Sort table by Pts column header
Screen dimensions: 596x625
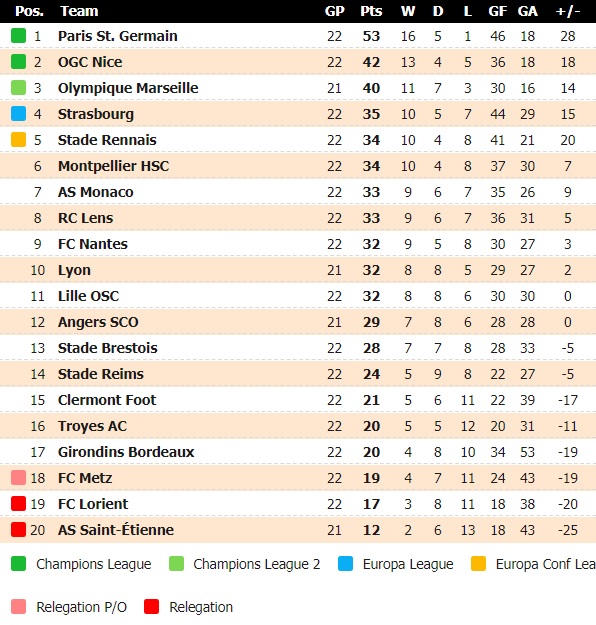pyautogui.click(x=371, y=11)
